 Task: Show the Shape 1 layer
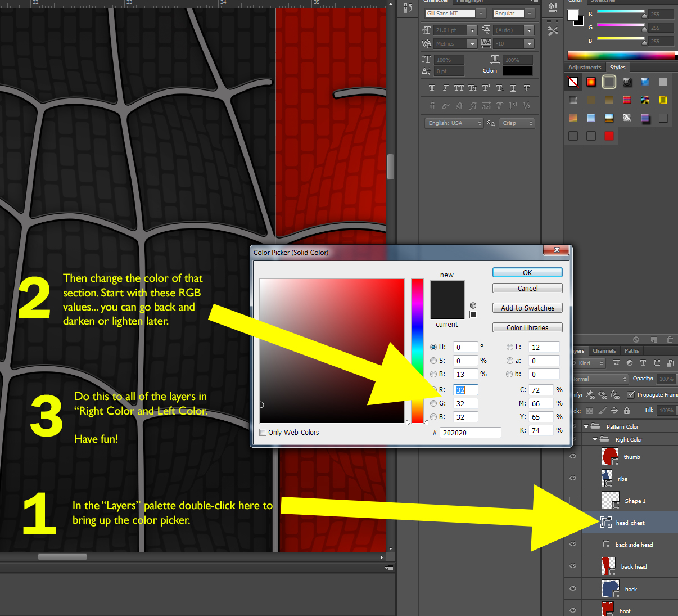pyautogui.click(x=573, y=500)
